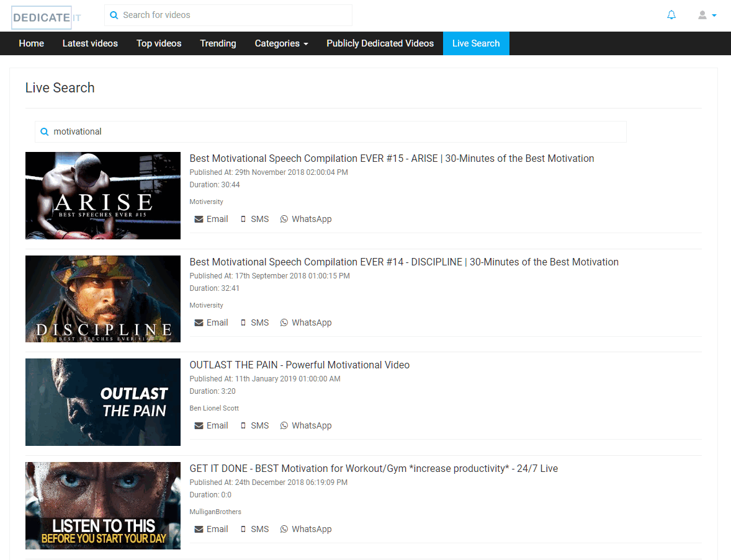Click Duration: 30:44 text
The image size is (731, 560).
215,184
